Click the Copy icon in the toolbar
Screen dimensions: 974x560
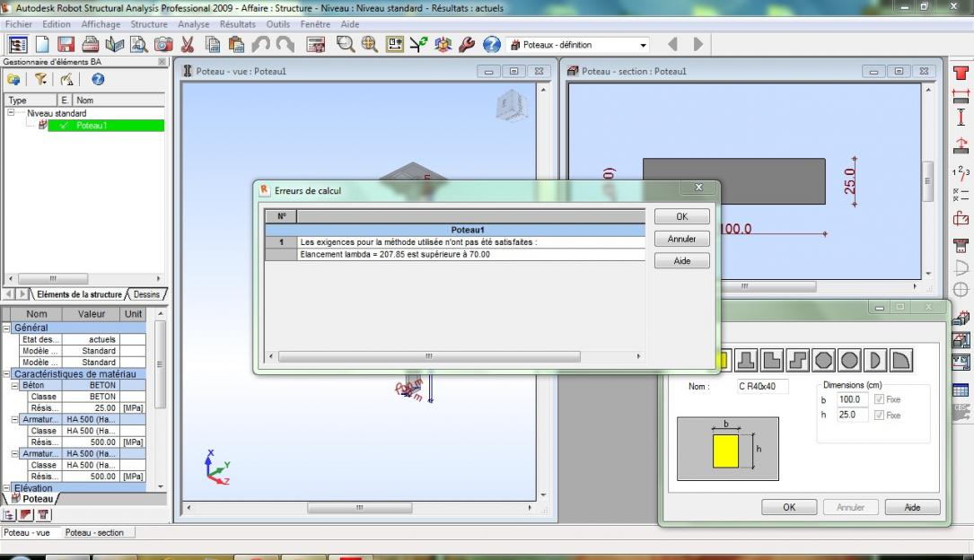click(213, 45)
